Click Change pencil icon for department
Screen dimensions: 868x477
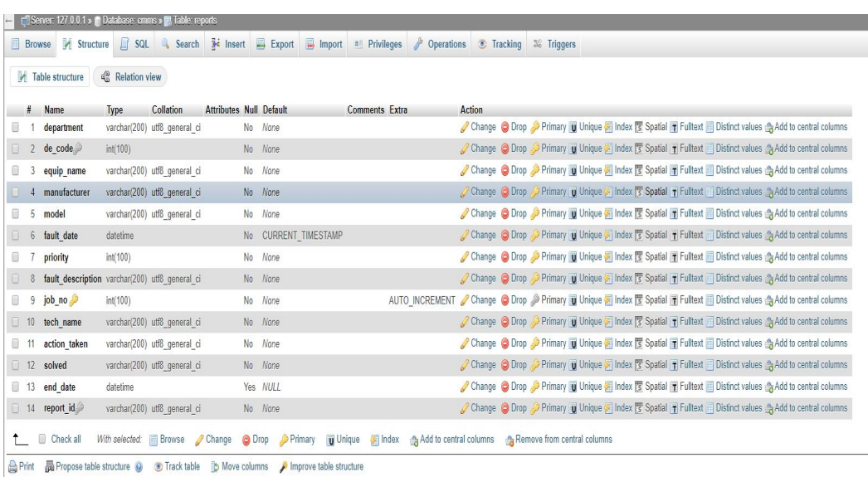465,127
